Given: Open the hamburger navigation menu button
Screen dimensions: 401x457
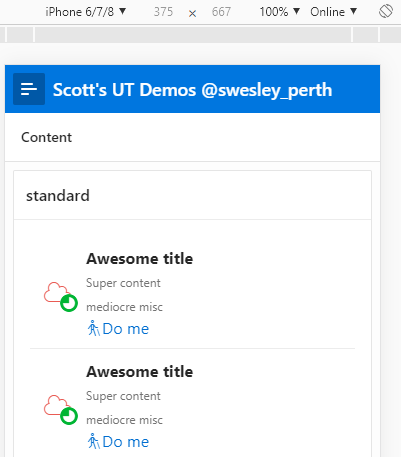Looking at the screenshot, I should (29, 89).
